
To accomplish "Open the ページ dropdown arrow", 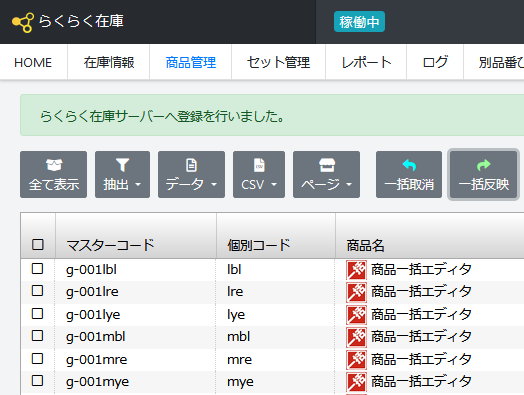I will 349,184.
